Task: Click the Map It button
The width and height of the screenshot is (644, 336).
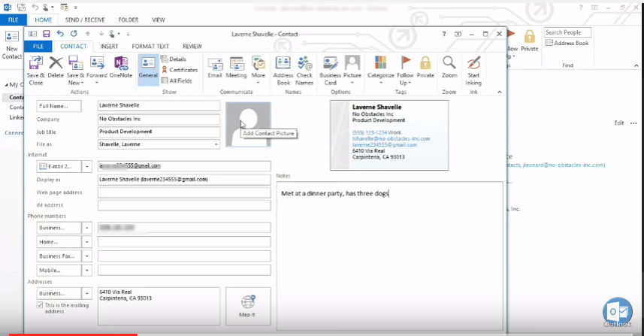Action: point(248,306)
